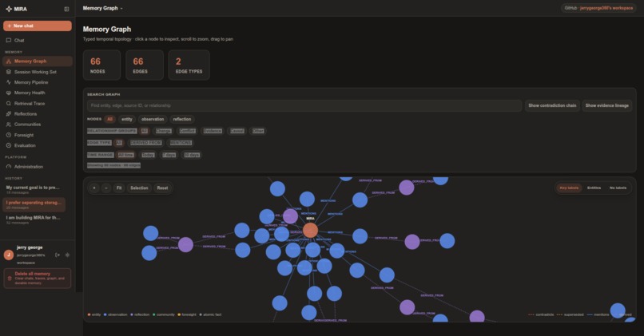Collapse the sidebar with the panel icon

66,9
